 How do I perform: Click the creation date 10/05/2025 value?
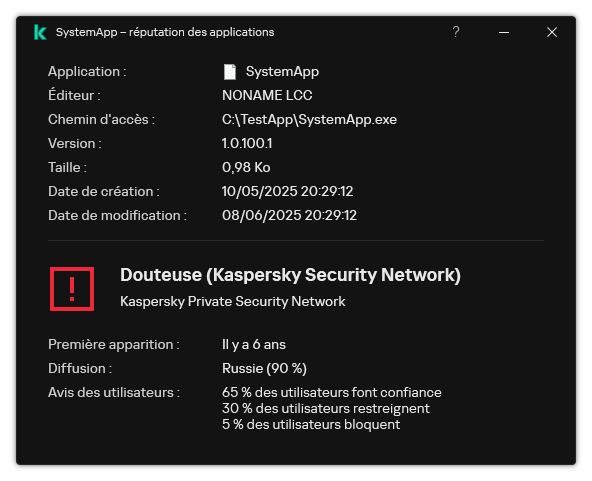287,191
